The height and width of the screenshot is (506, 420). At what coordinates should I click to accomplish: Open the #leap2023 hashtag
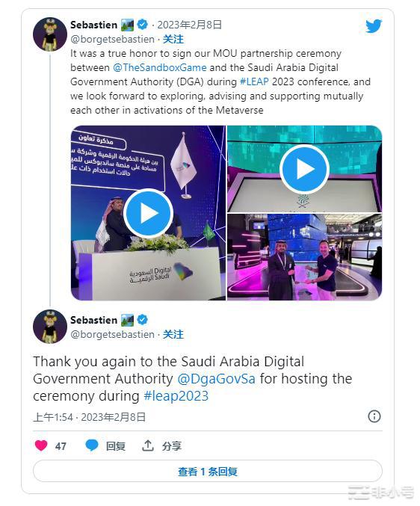pyautogui.click(x=176, y=396)
